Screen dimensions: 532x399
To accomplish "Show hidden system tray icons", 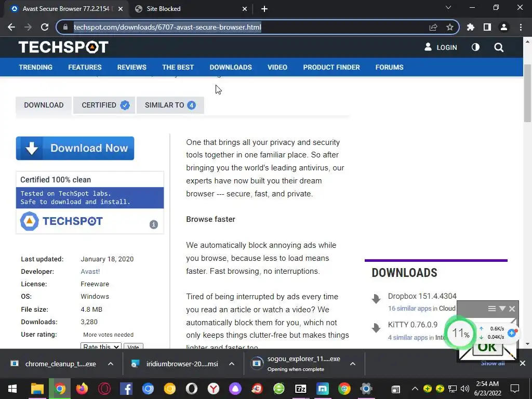I will click(x=415, y=389).
